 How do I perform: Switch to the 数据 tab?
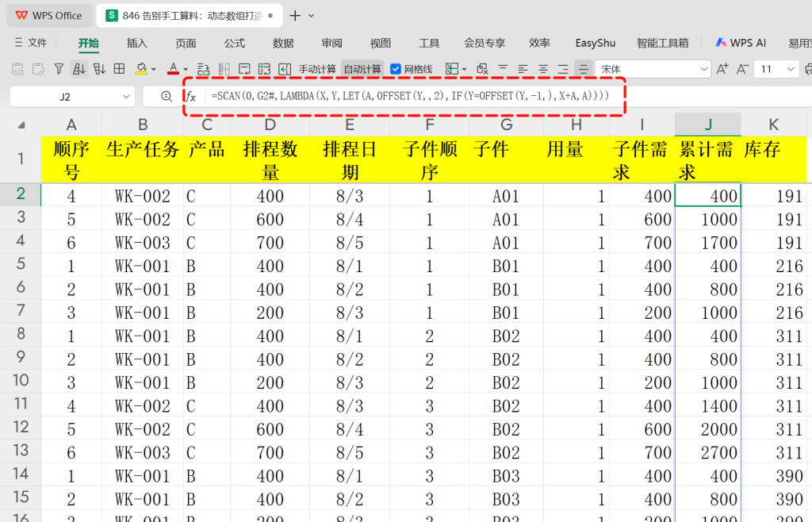tap(283, 43)
